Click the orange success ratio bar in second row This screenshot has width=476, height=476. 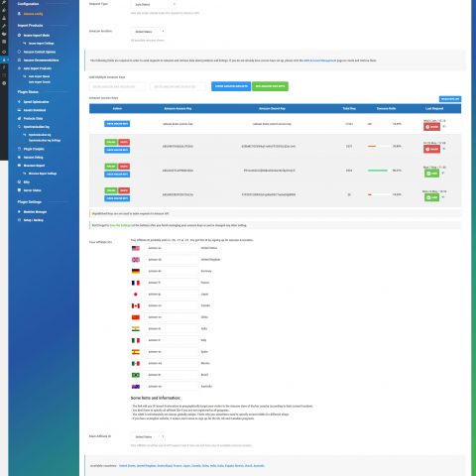click(x=378, y=146)
